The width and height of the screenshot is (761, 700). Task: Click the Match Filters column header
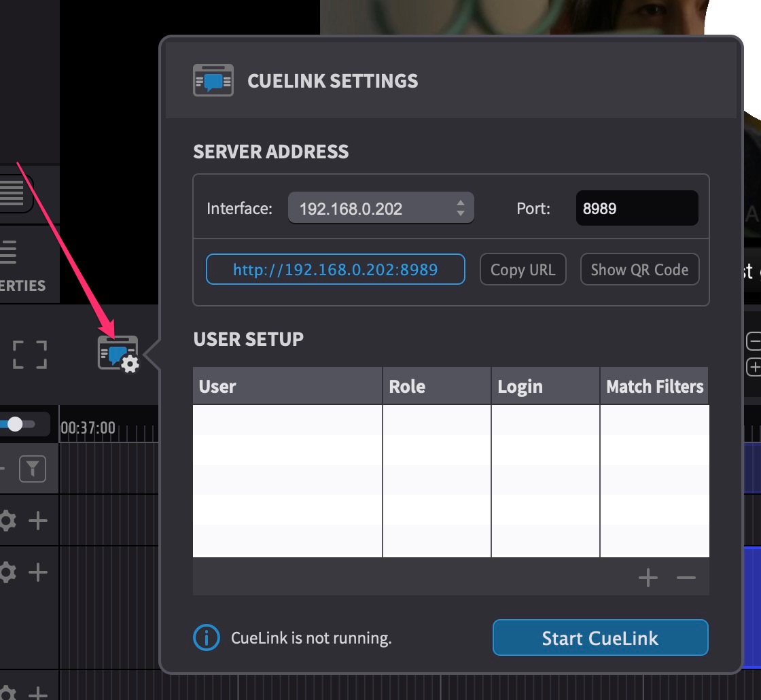tap(654, 387)
